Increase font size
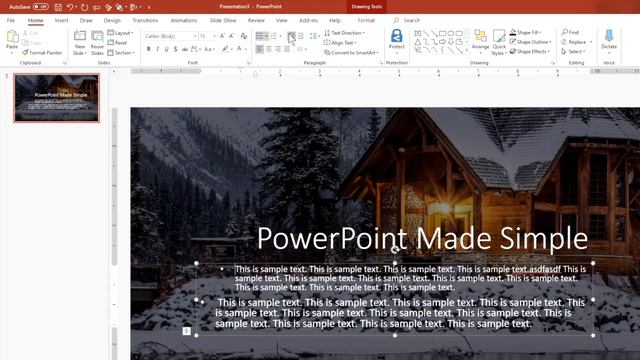The image size is (640, 360). (223, 36)
